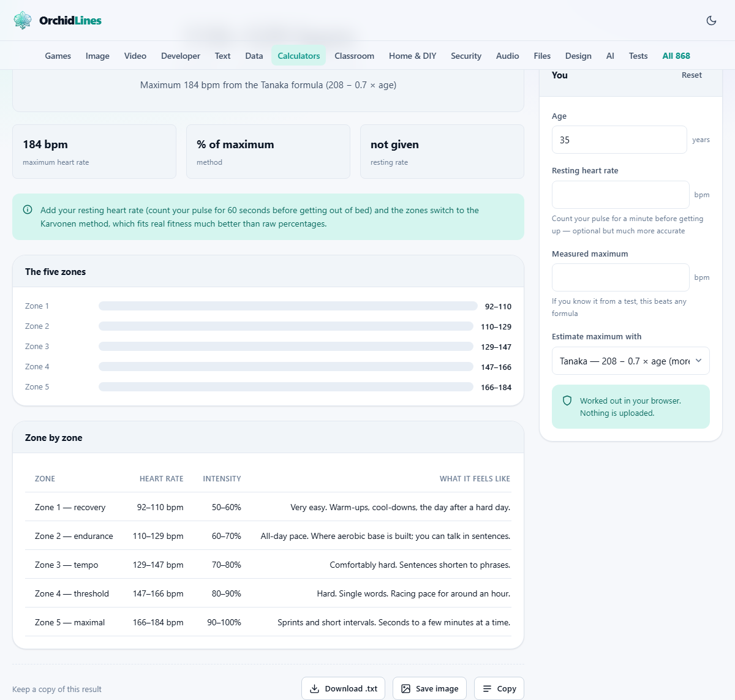The width and height of the screenshot is (735, 700).
Task: Open the Image category
Action: coord(97,56)
